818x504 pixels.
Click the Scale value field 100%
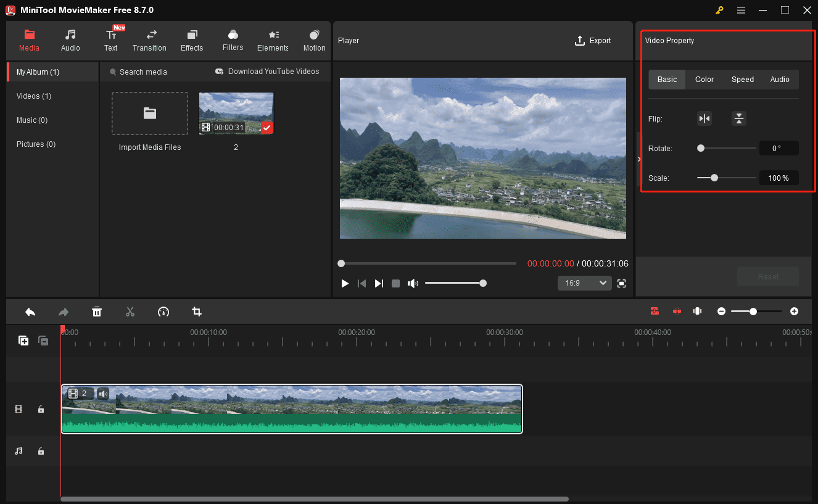click(x=779, y=178)
